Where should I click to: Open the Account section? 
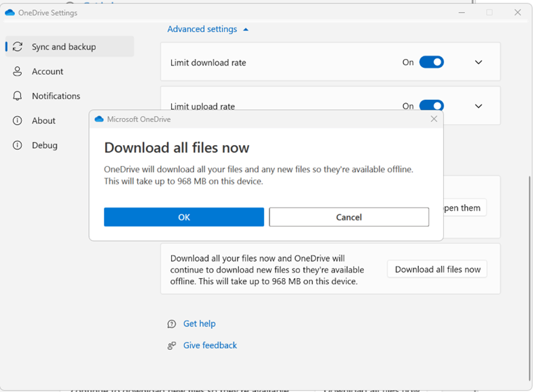pos(48,72)
